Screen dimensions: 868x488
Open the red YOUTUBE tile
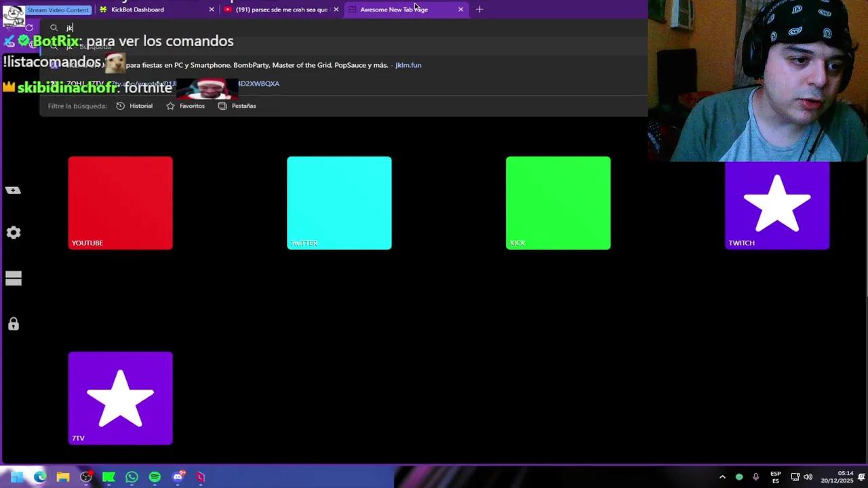(120, 203)
